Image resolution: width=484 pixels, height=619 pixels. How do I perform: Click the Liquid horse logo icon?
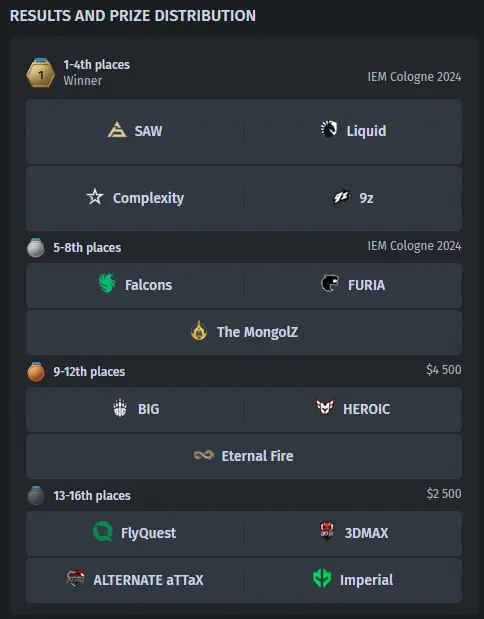click(328, 129)
